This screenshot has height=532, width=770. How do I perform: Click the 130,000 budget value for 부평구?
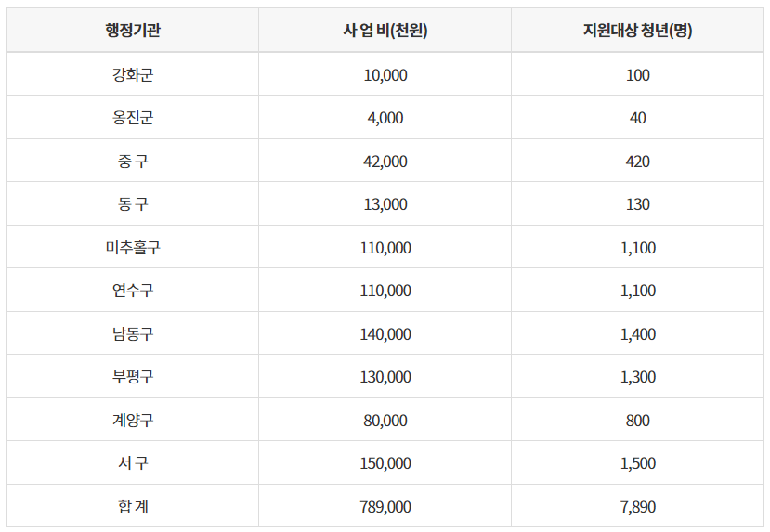pyautogui.click(x=385, y=377)
